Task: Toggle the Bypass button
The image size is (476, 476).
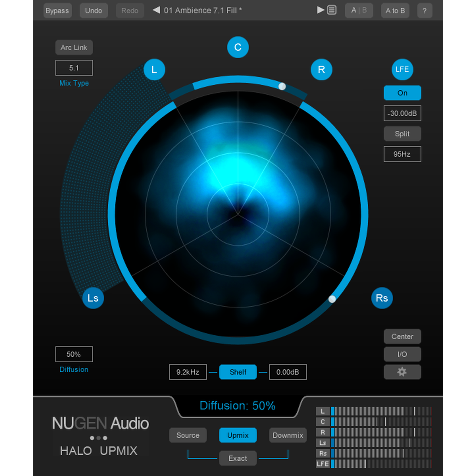Action: [57, 11]
